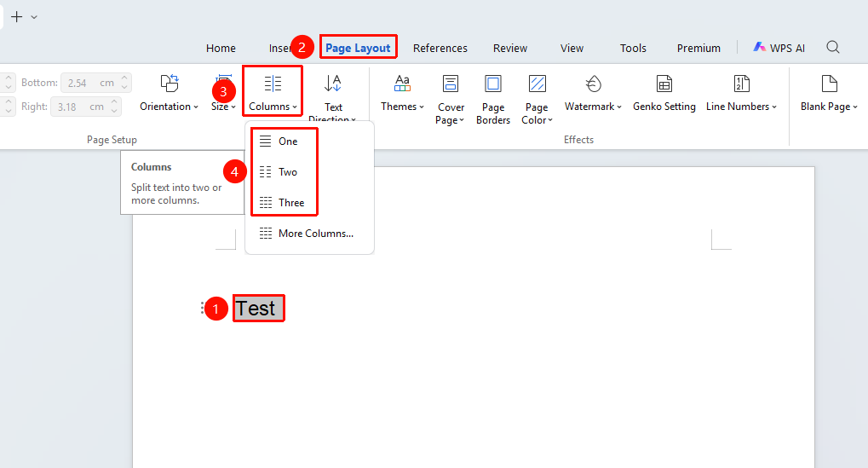Expand the Cover Page dropdown arrow
Screen dimensions: 868x468
point(462,121)
